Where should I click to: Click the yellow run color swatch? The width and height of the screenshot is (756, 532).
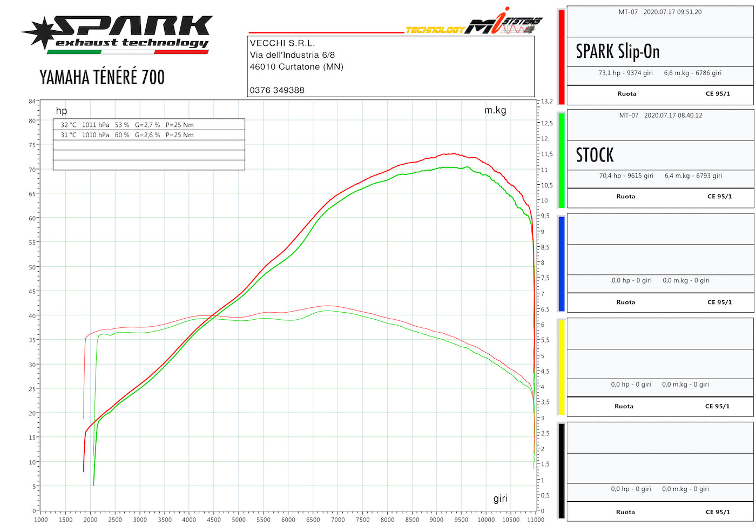(561, 366)
